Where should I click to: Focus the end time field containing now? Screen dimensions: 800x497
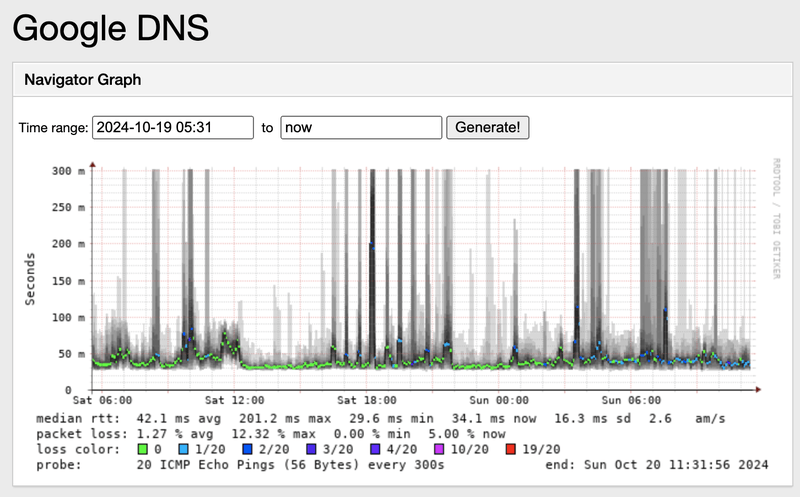coord(361,128)
